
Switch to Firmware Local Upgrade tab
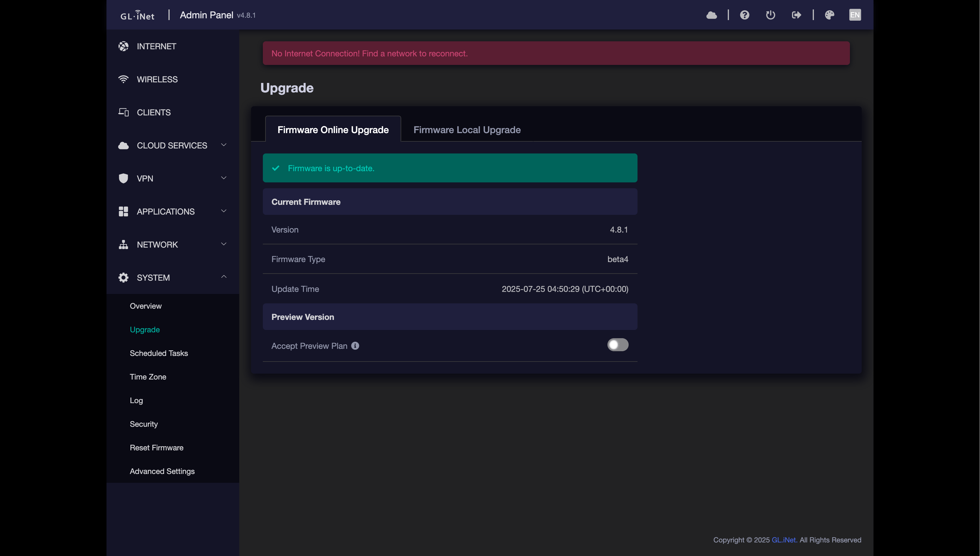click(x=467, y=130)
